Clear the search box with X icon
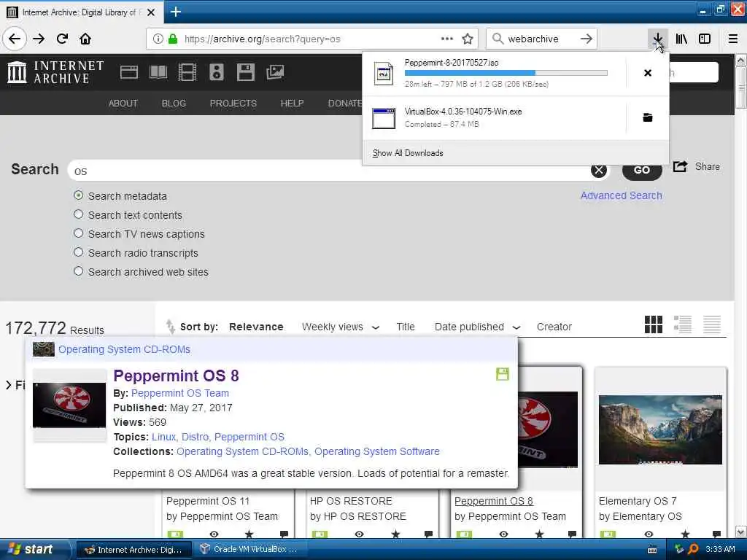 [x=599, y=170]
